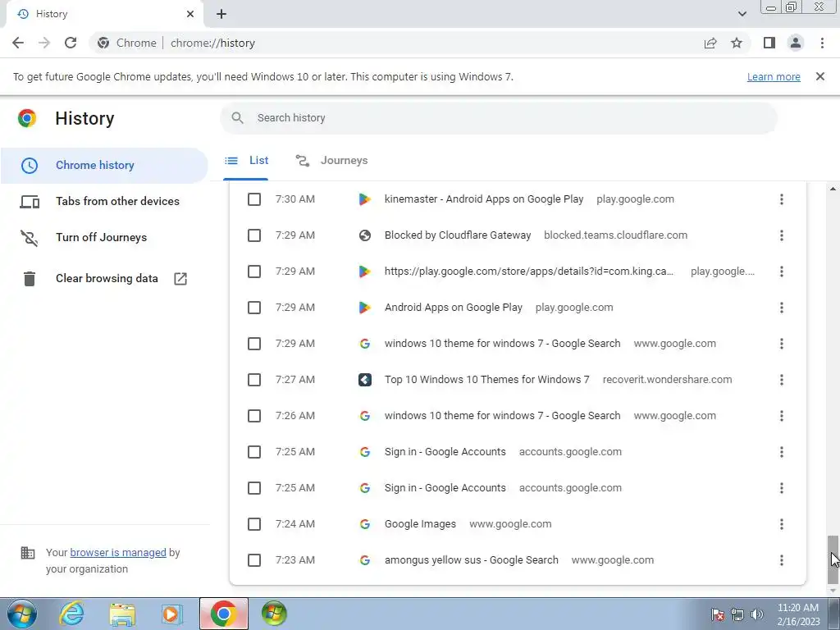Click the Action Center flag tray icon
840x630 pixels.
point(718,614)
